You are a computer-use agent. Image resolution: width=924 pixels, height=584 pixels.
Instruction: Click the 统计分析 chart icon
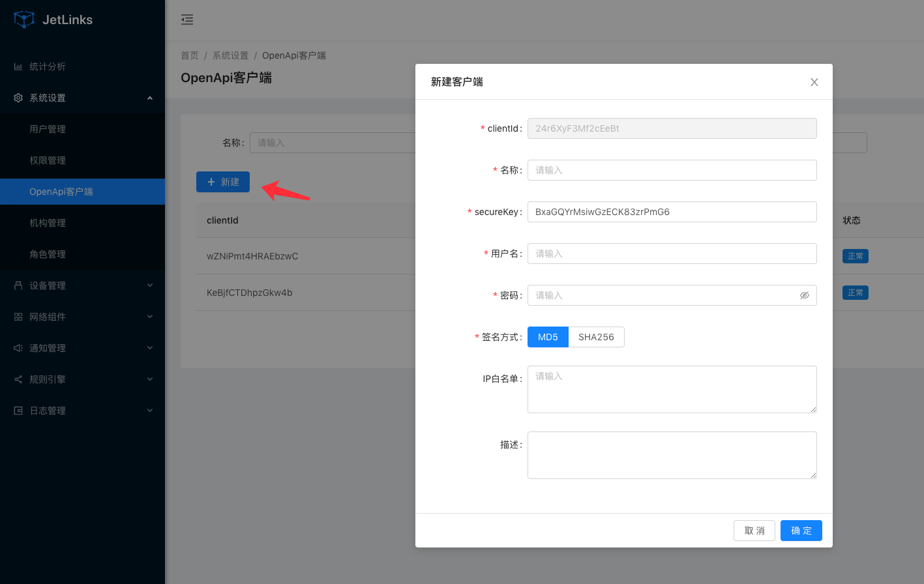click(18, 66)
